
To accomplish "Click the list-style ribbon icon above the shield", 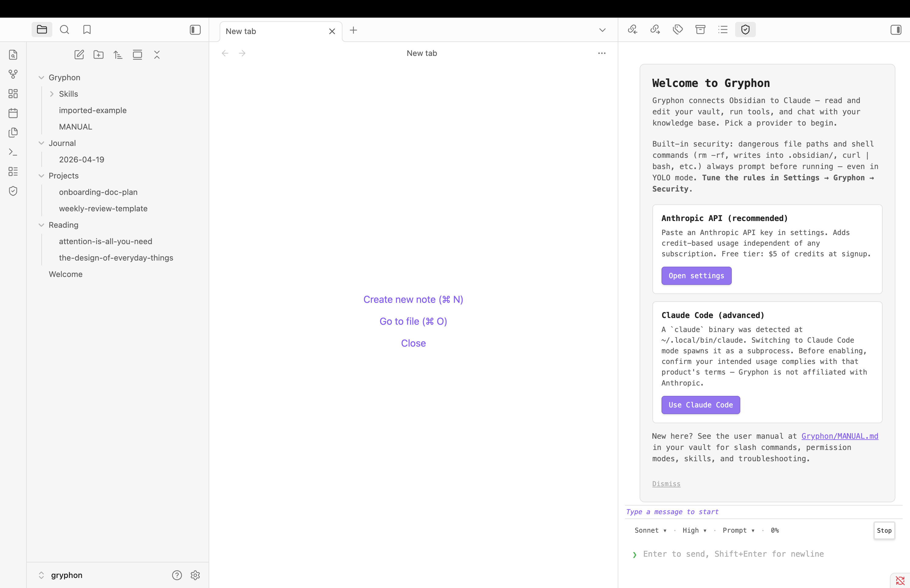I will tap(13, 171).
